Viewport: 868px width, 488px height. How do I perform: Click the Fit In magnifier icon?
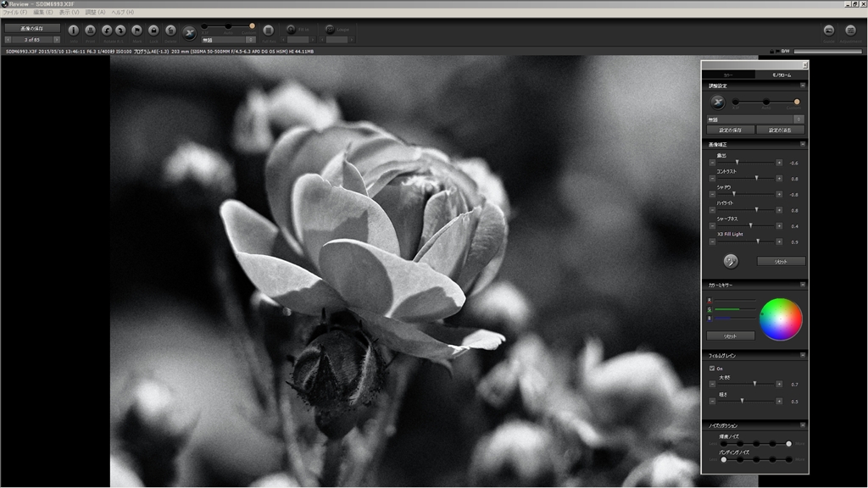[291, 30]
